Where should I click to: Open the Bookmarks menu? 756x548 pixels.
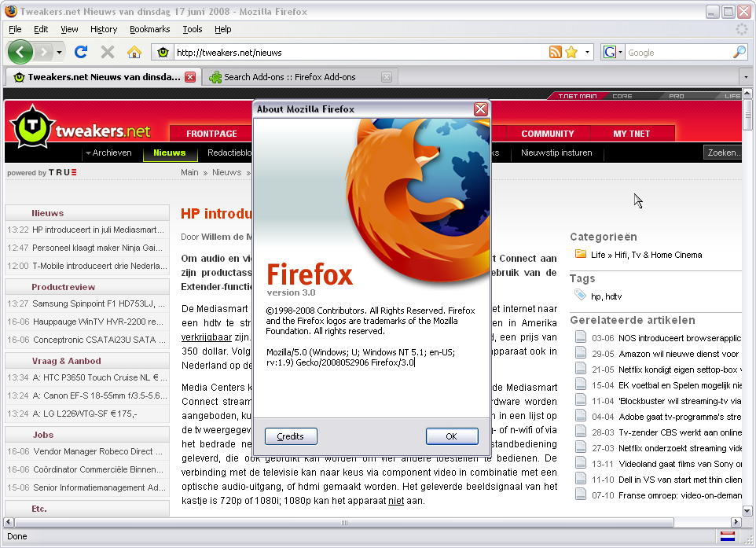149,29
